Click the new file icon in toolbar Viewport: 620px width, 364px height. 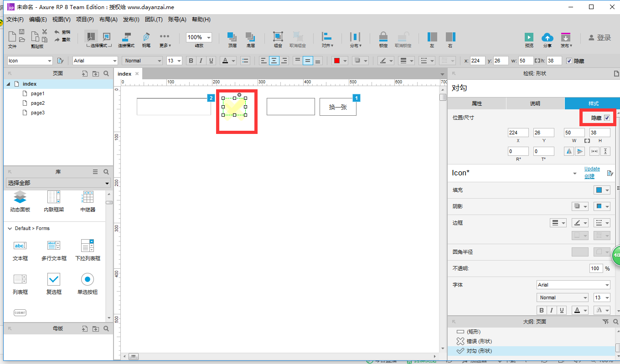coord(12,36)
